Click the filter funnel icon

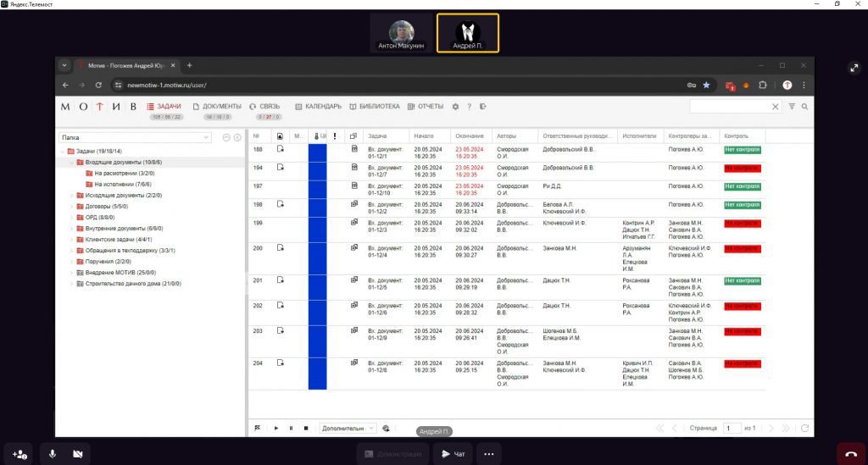(792, 107)
